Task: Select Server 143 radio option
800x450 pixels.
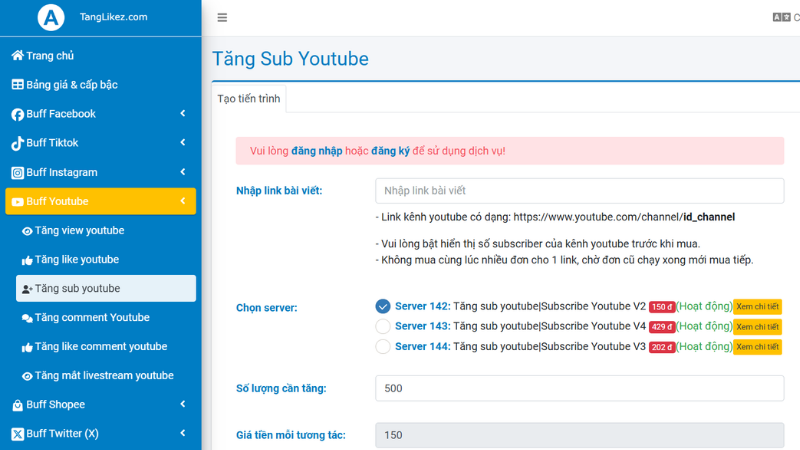Action: point(383,326)
